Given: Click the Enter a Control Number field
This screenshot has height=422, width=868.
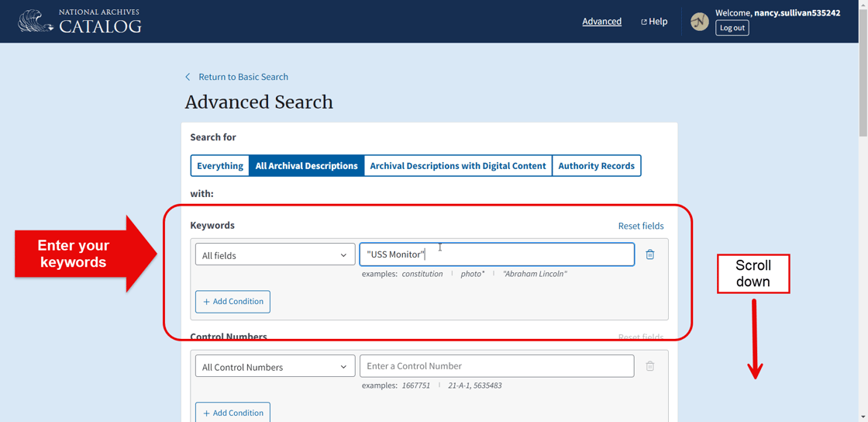Looking at the screenshot, I should (496, 366).
